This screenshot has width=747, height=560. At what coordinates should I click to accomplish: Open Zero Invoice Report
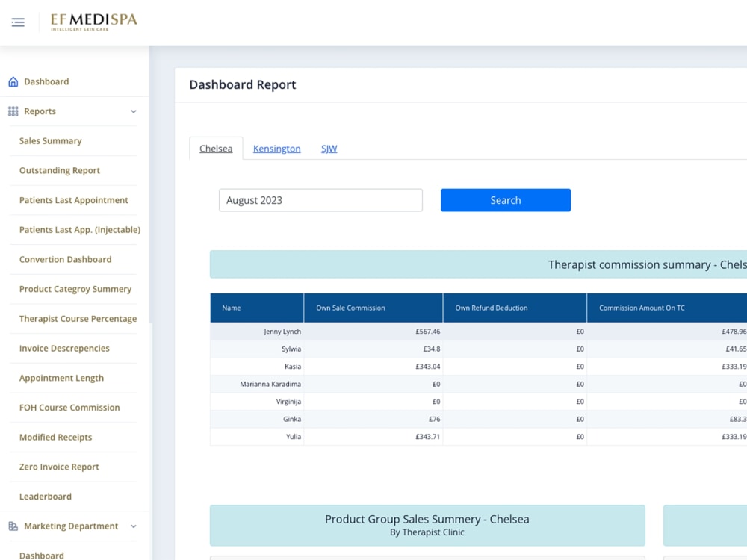(59, 467)
